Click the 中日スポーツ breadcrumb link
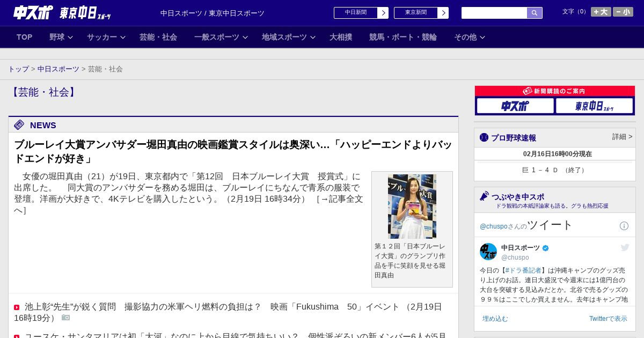The width and height of the screenshot is (644, 338). [58, 69]
